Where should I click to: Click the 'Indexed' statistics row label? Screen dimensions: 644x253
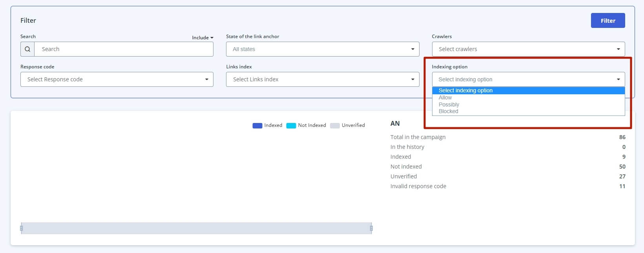point(401,157)
